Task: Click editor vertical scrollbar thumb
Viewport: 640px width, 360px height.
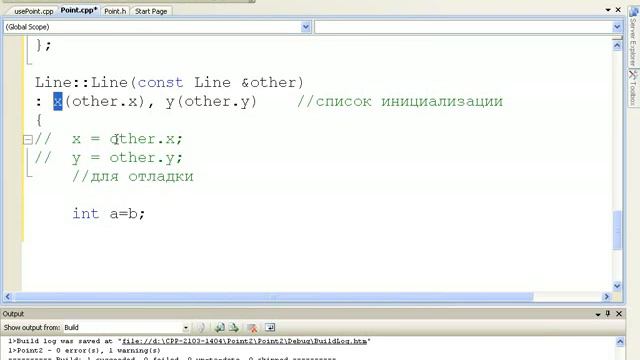Action: tap(618, 230)
